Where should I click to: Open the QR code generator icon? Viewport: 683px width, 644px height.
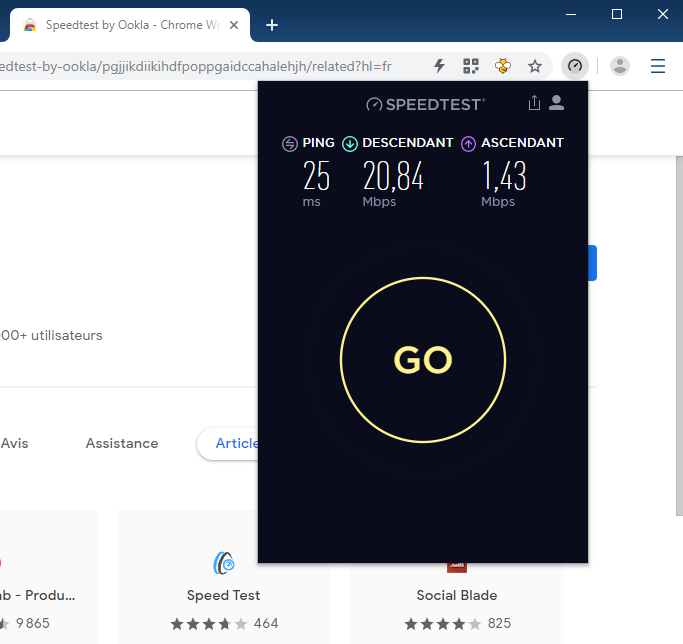(470, 66)
